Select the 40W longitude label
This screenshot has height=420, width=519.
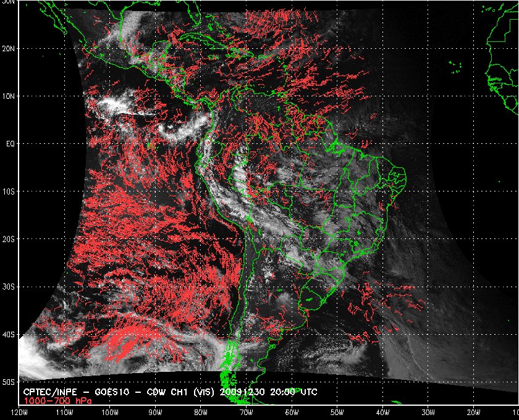pos(382,413)
